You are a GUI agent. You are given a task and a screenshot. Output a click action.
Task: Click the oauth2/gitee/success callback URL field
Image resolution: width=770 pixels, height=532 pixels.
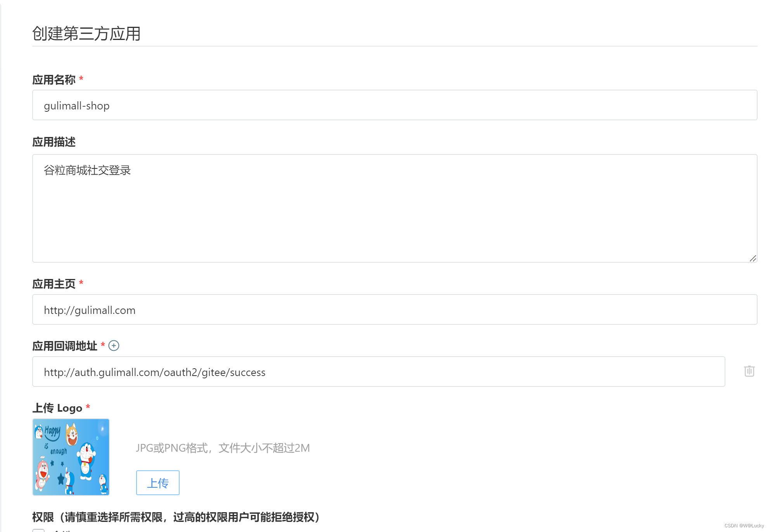(378, 372)
